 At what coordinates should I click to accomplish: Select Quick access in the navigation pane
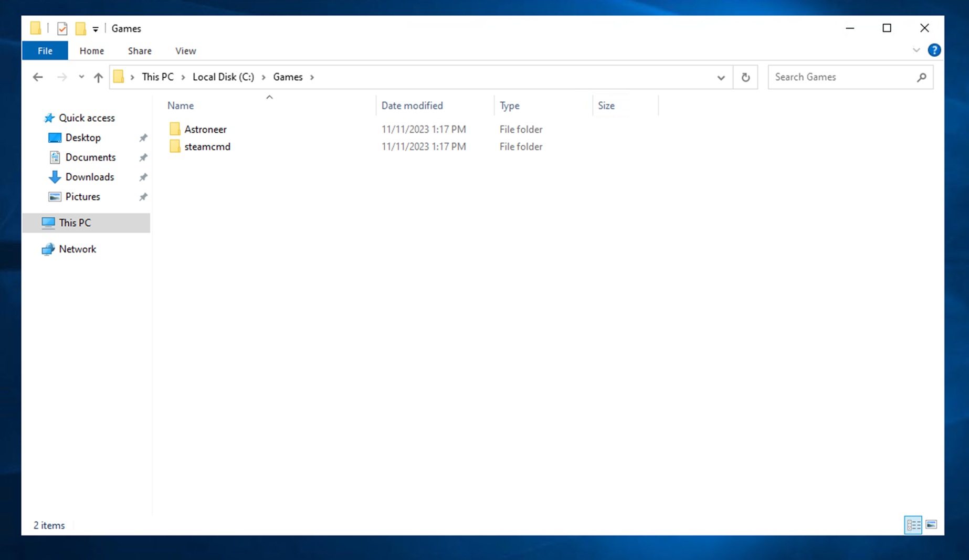click(x=87, y=118)
